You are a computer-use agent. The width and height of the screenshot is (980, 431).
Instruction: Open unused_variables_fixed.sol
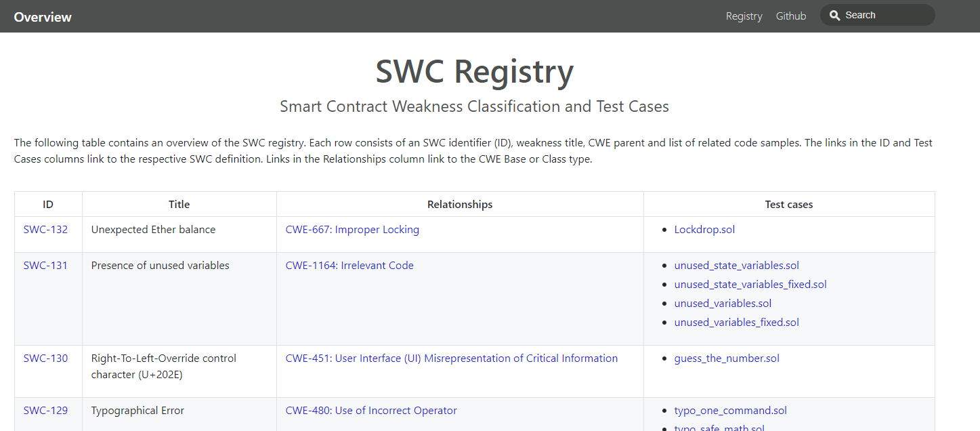(737, 323)
